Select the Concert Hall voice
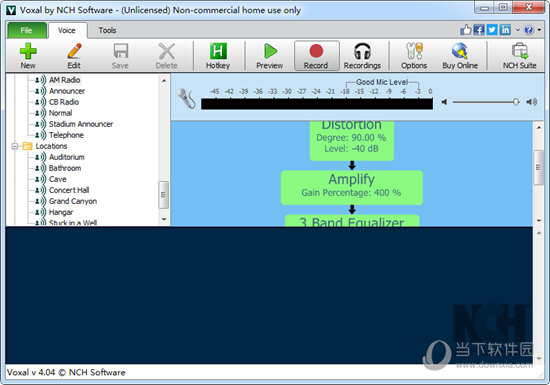This screenshot has width=550, height=385. coord(69,190)
